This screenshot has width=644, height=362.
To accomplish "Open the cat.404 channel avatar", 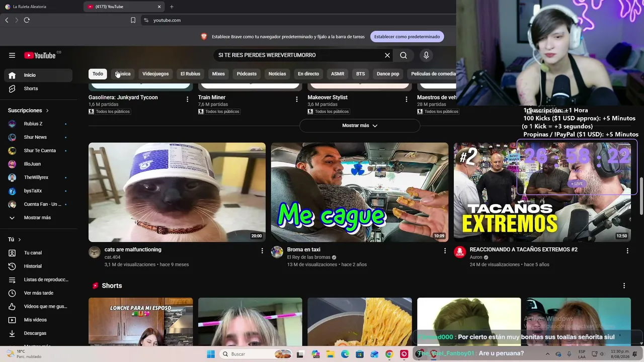I will click(95, 252).
